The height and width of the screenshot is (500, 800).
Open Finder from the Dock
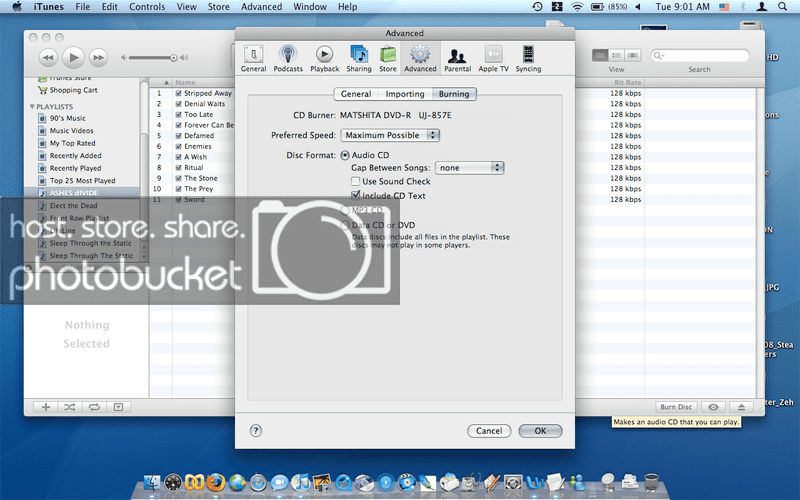152,482
